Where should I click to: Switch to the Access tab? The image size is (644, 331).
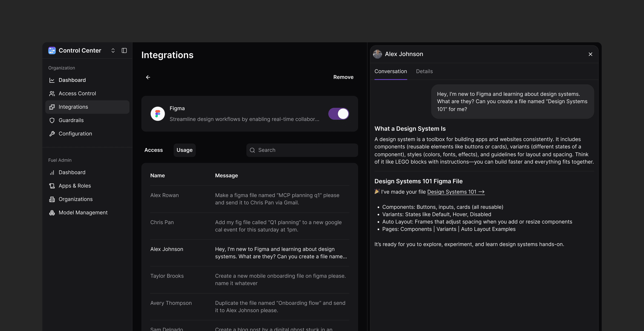click(x=153, y=150)
